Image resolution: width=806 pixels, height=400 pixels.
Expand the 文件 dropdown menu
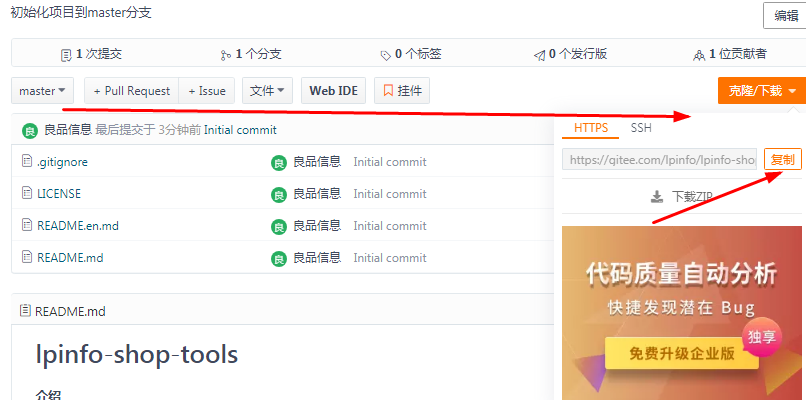coord(267,91)
